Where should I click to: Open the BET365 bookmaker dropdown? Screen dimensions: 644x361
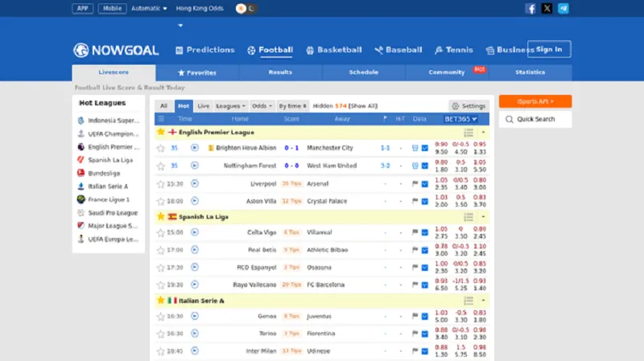tap(460, 119)
